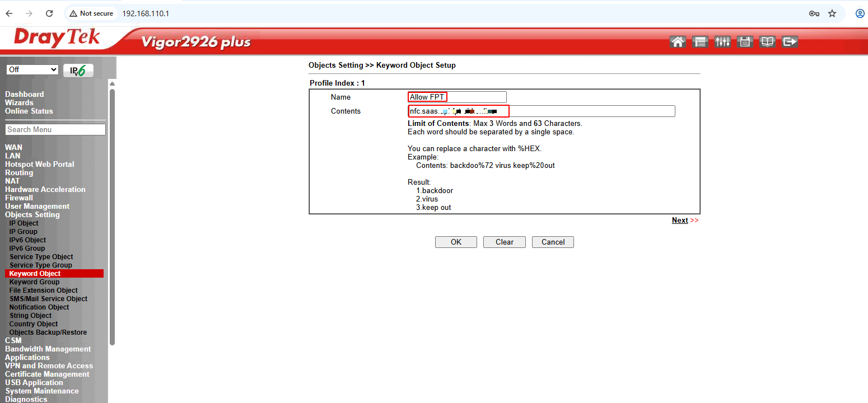Viewport: 868px width, 403px height.
Task: Expand the NAT menu
Action: tap(12, 181)
